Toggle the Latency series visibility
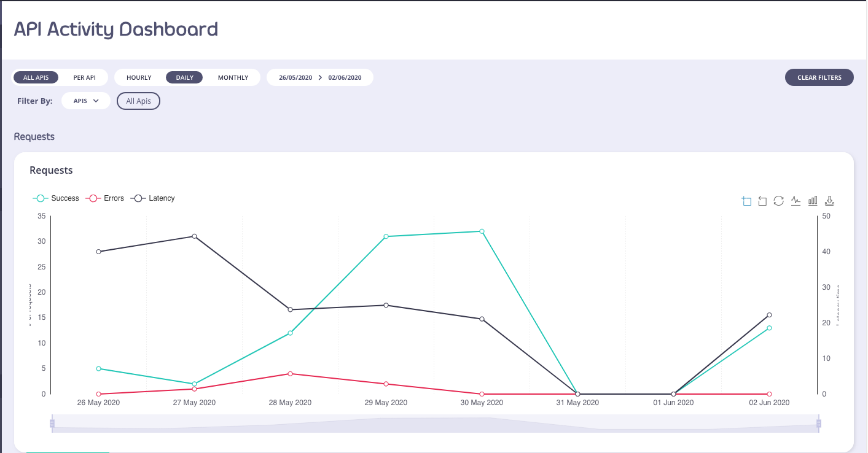The width and height of the screenshot is (868, 453). [151, 198]
